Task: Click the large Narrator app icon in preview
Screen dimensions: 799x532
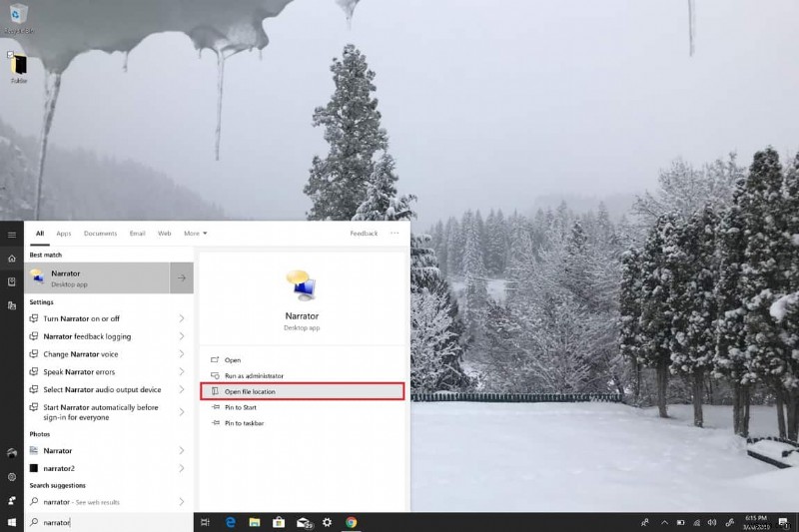Action: click(302, 285)
